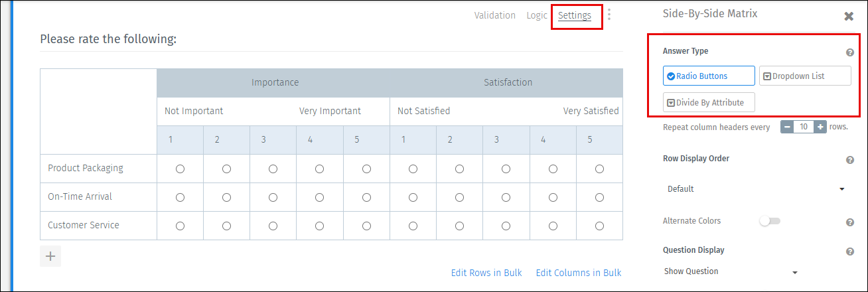Switch to the Settings tab
Screen dimensions: 868x292
pos(575,15)
